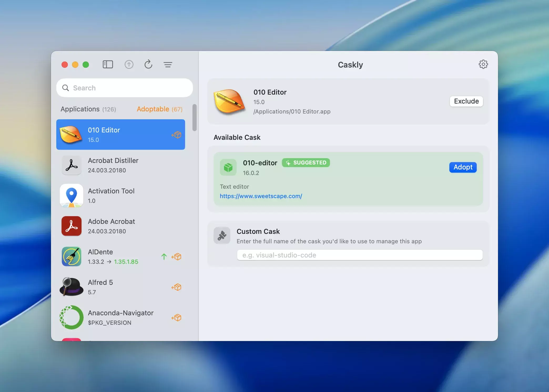Open settings with the gear icon

(x=483, y=64)
